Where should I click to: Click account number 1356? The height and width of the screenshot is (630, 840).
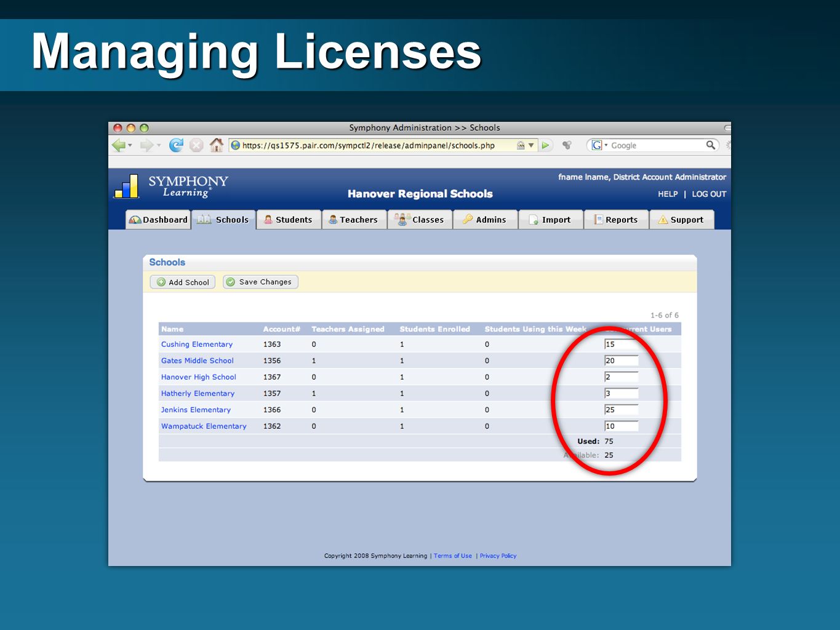(272, 361)
